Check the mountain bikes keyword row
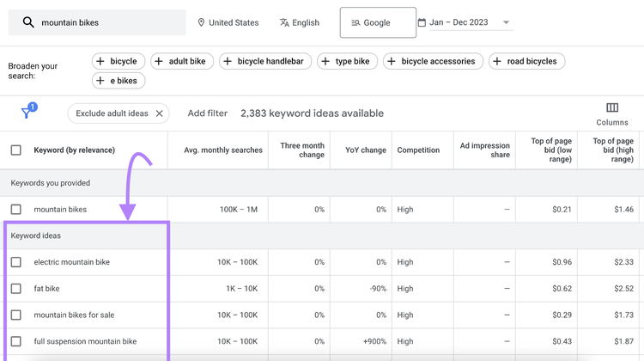The width and height of the screenshot is (644, 361). point(16,209)
